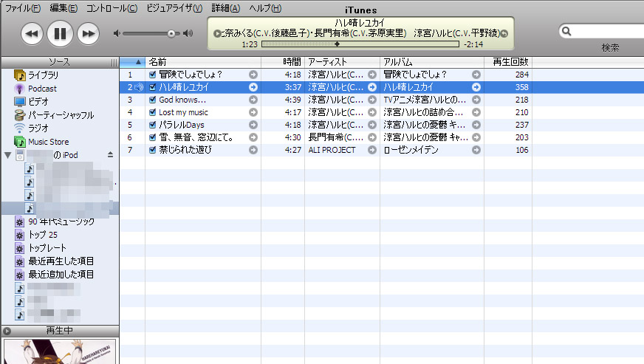Click the low volume speaker icon
644x364 pixels.
tap(117, 33)
